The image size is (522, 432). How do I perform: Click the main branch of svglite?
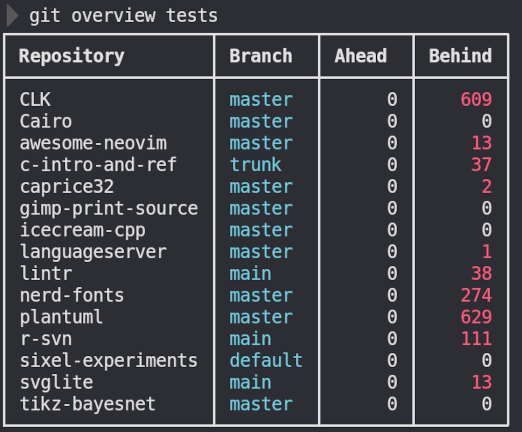point(250,383)
